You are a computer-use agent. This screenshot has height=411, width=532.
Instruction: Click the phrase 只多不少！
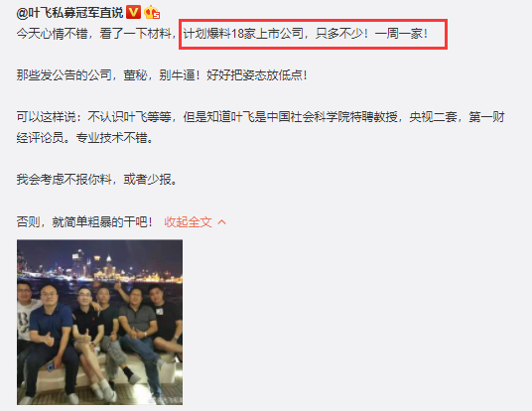[342, 34]
